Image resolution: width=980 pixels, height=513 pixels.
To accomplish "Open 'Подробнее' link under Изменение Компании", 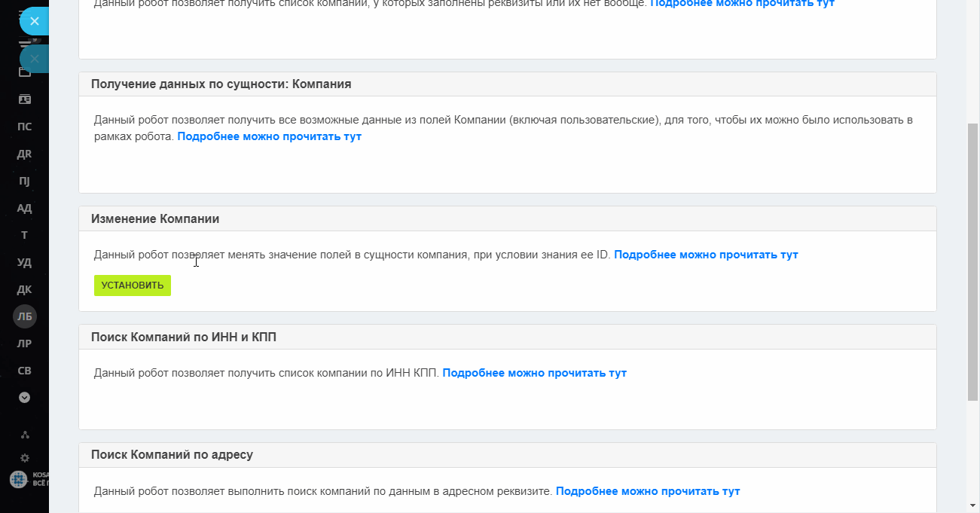I will [x=706, y=255].
